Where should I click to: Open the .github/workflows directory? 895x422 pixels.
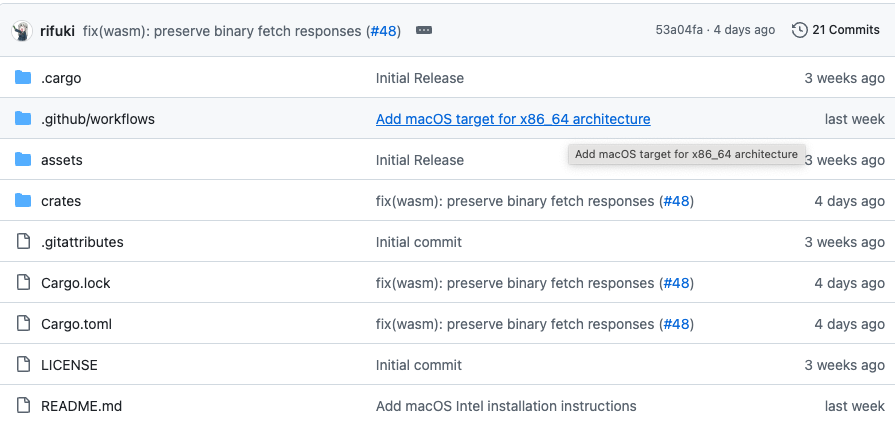click(98, 119)
